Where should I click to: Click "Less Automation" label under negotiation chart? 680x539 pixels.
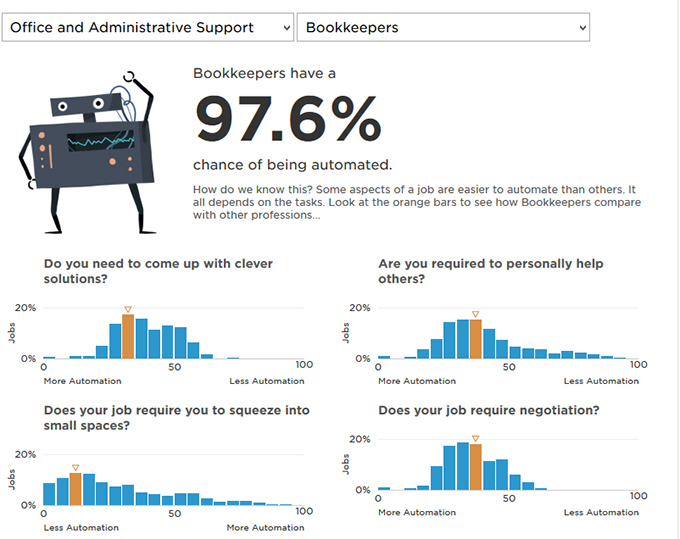tap(600, 513)
